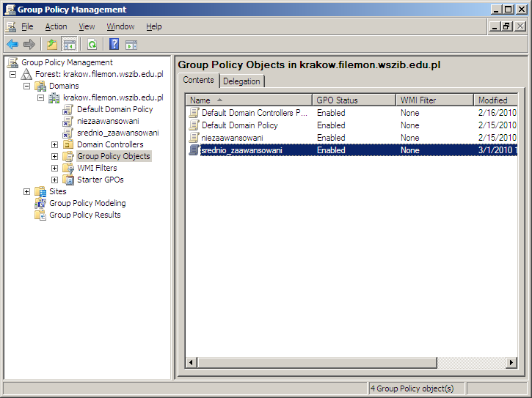
Task: Expand the Group Policy Objects node
Action: [x=54, y=156]
